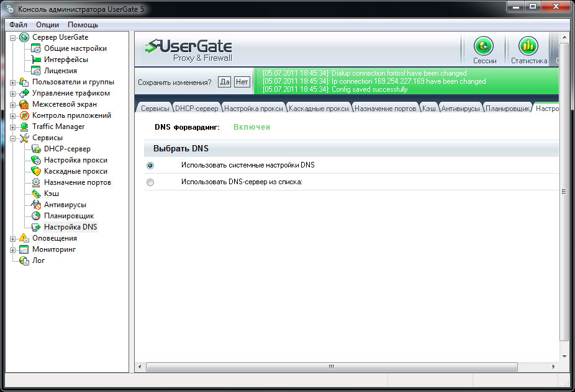This screenshot has height=392, width=575.
Task: Click the Назначение портов gear icon
Action: tap(36, 182)
